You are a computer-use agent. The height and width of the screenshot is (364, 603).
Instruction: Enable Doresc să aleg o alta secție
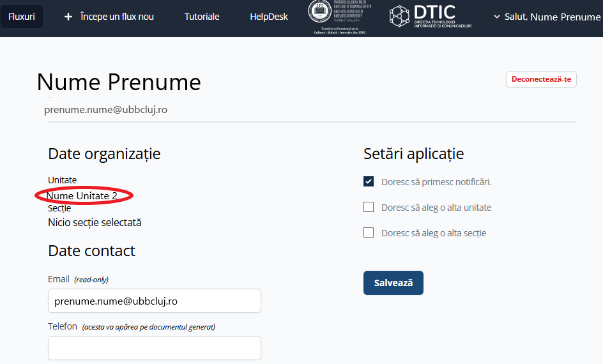369,233
